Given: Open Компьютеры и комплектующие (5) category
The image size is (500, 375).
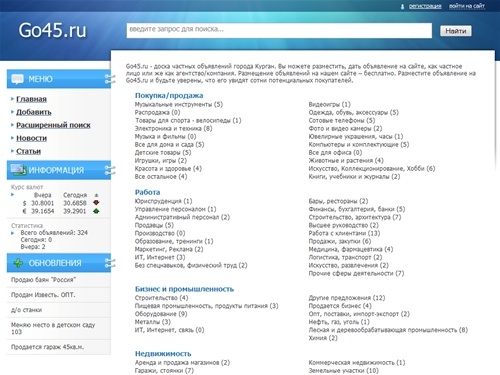Looking at the screenshot, I should [x=359, y=144].
